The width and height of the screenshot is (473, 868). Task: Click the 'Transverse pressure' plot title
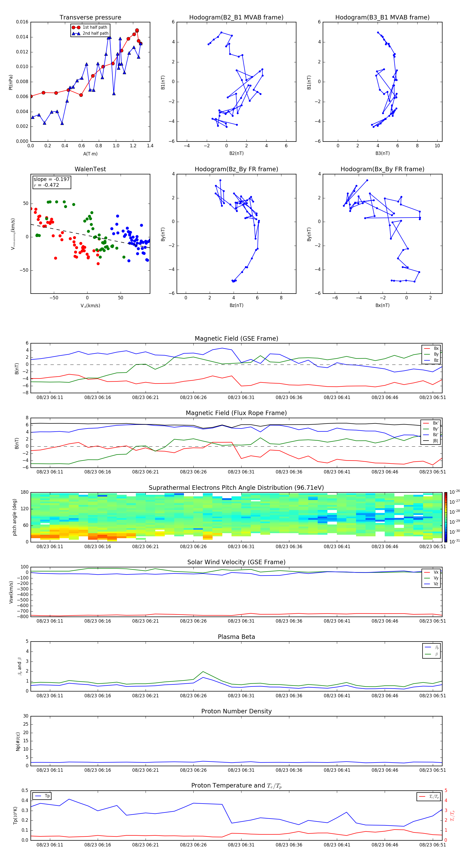[x=90, y=17]
